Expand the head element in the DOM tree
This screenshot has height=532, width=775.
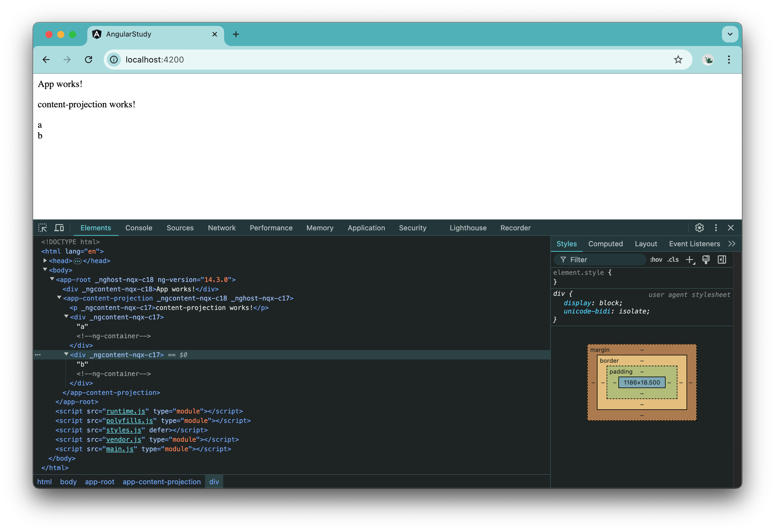45,260
